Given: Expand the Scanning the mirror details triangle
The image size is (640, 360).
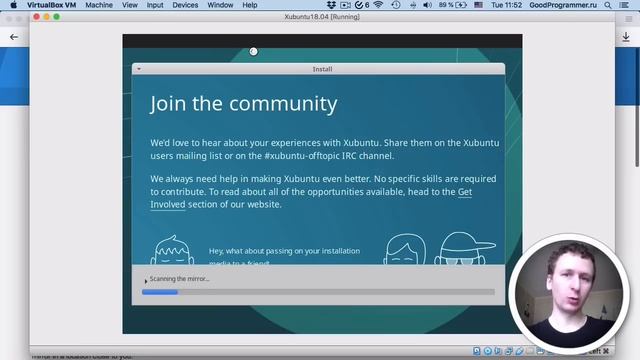Looking at the screenshot, I should [x=146, y=281].
